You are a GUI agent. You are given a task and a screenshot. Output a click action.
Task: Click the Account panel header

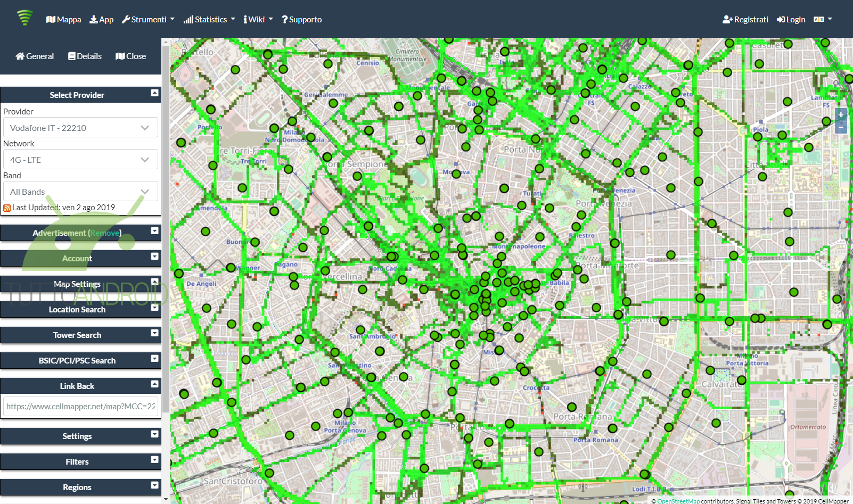(80, 259)
